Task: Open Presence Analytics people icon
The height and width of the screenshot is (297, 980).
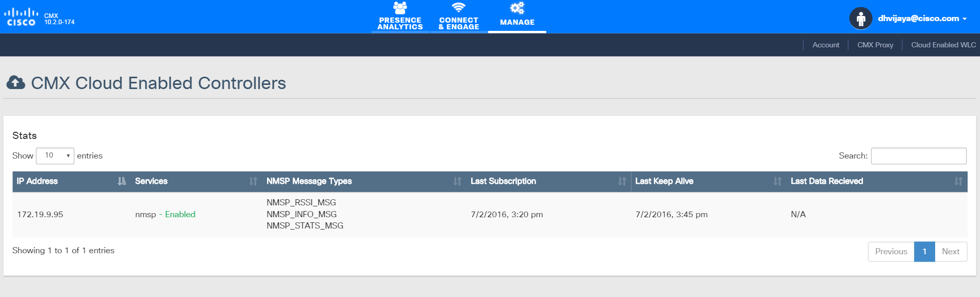Action: [400, 8]
